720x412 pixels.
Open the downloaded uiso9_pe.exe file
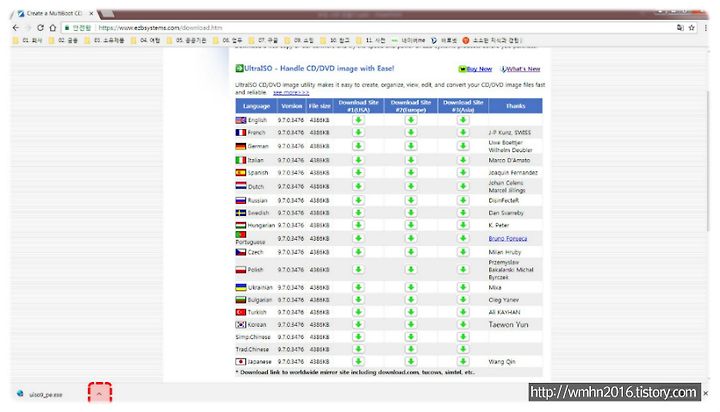[45, 394]
